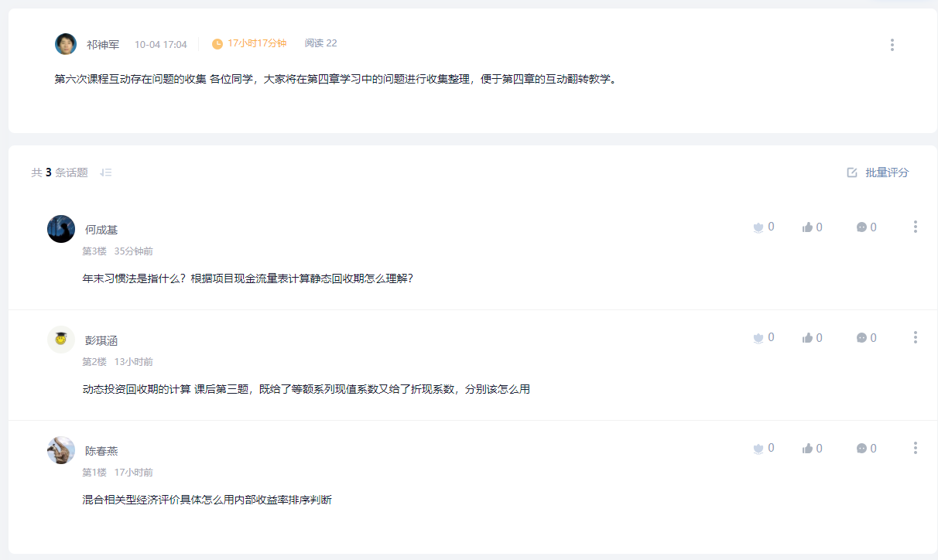Click 陈春燕's question about 混合相关型经济评价
This screenshot has width=938, height=560.
(x=207, y=500)
